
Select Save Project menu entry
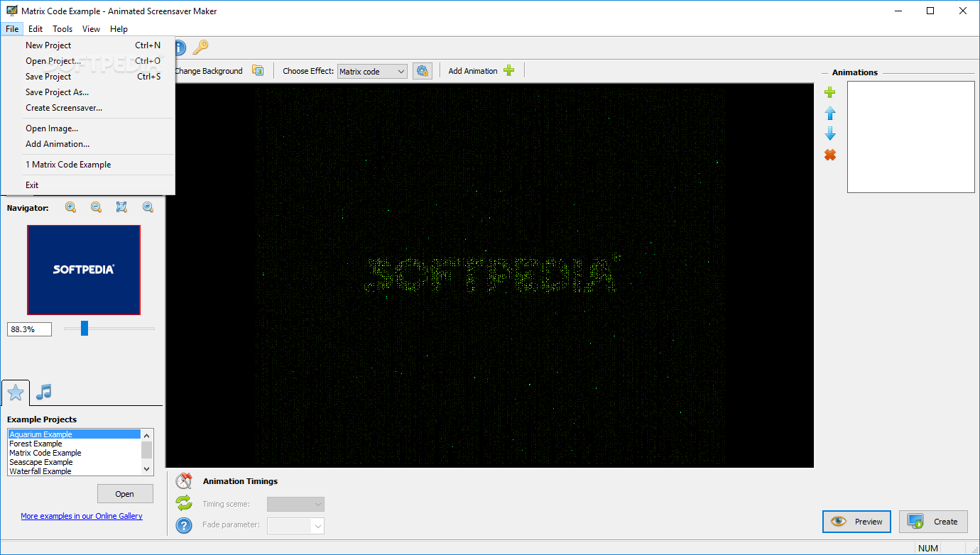coord(88,77)
